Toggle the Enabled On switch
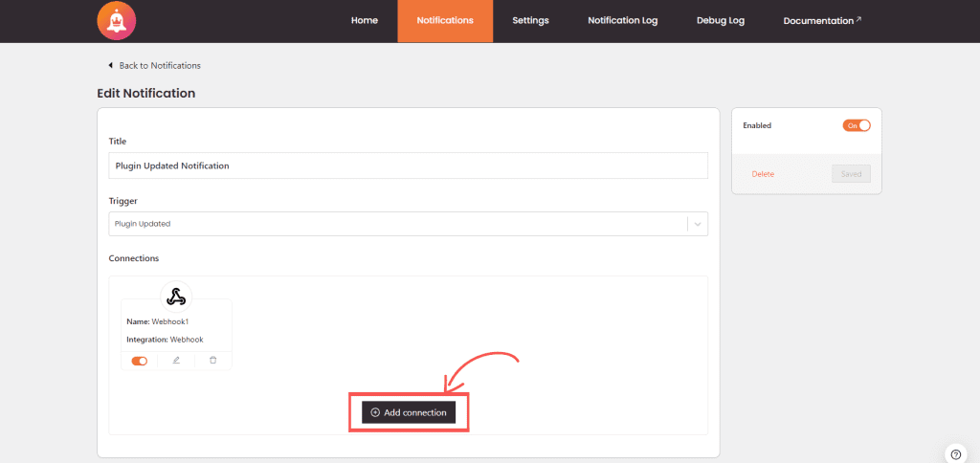 [x=857, y=125]
